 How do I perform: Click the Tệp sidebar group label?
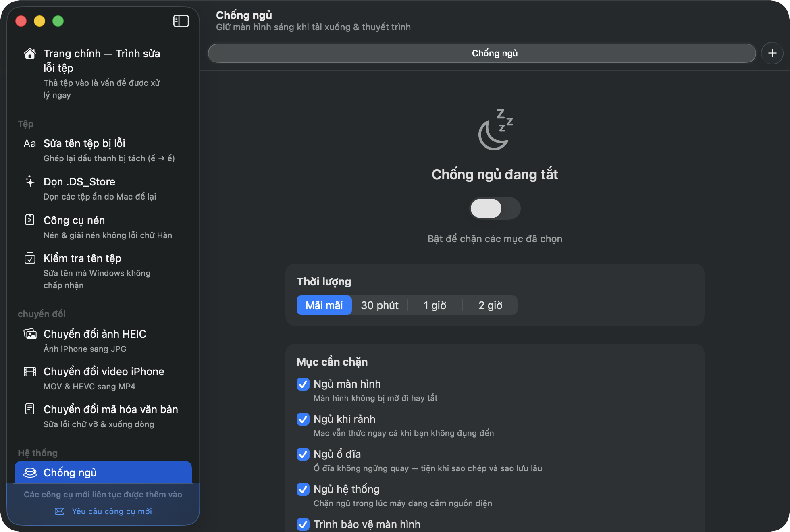pos(26,124)
